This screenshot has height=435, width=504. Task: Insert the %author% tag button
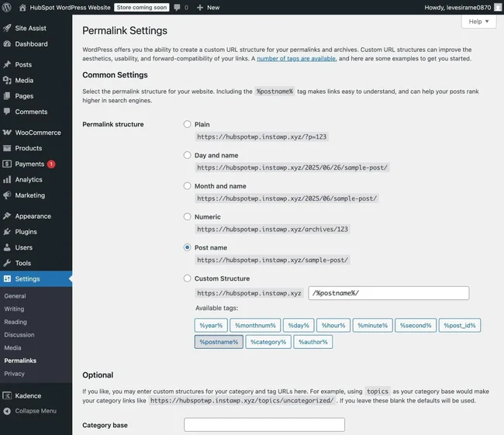coord(313,342)
